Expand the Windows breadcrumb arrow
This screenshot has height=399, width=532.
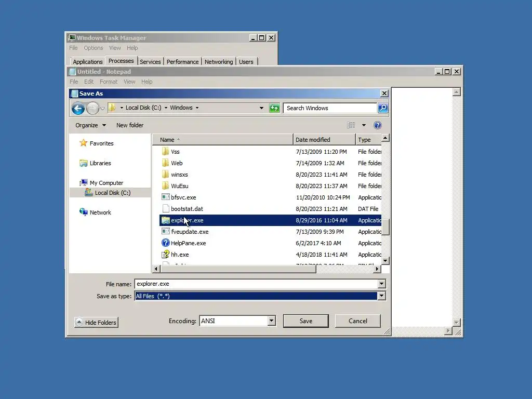click(197, 108)
